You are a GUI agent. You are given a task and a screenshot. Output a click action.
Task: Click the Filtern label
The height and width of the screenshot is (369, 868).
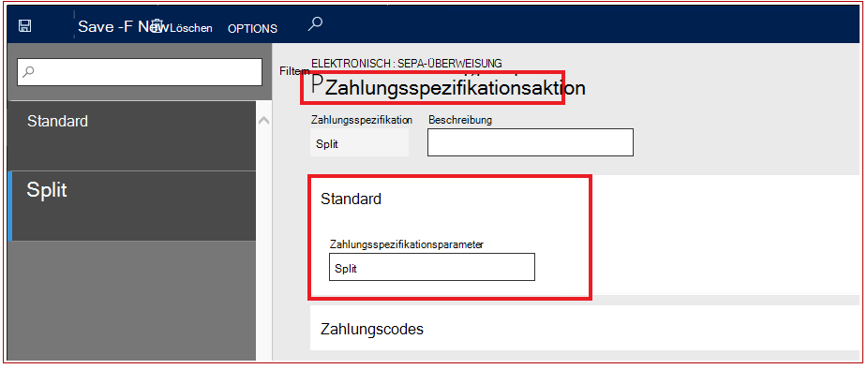click(294, 71)
